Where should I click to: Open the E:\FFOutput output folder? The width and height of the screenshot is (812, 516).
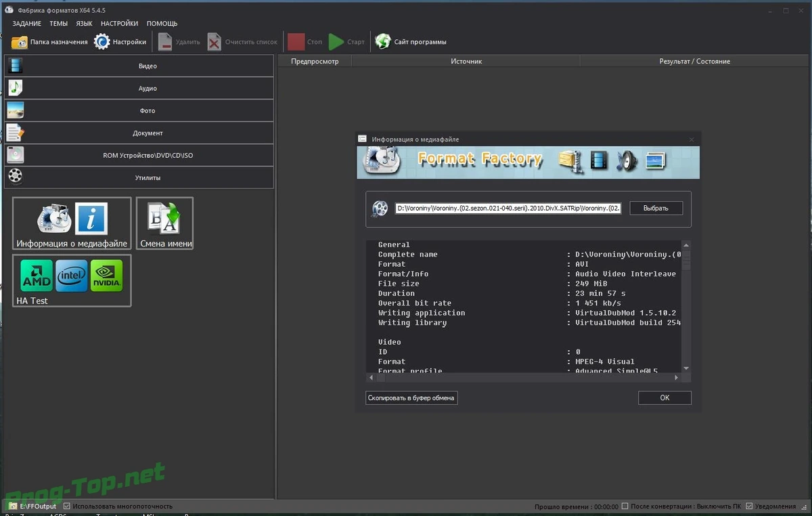39,506
